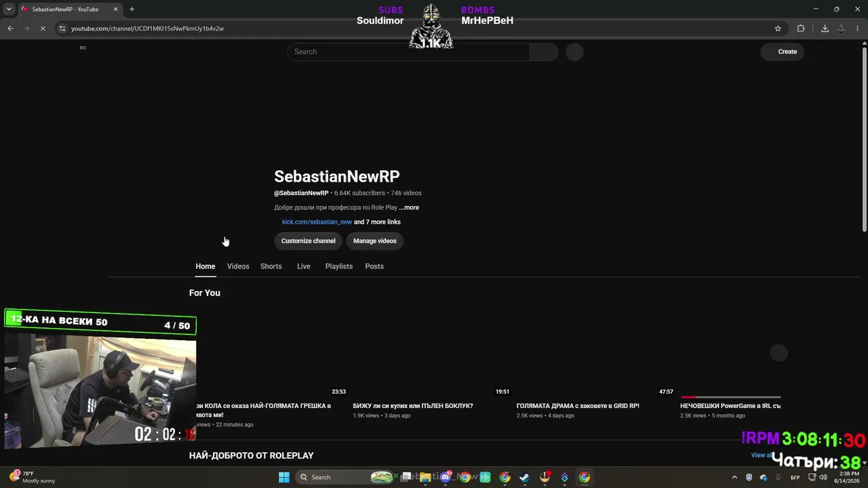The width and height of the screenshot is (868, 488).
Task: Expand the channel description with ...more
Action: point(409,207)
